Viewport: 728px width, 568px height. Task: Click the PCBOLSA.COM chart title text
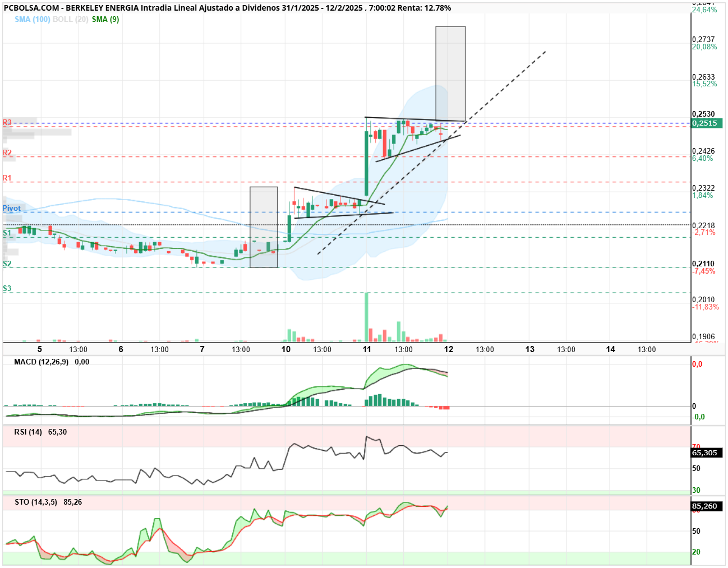[x=227, y=8]
